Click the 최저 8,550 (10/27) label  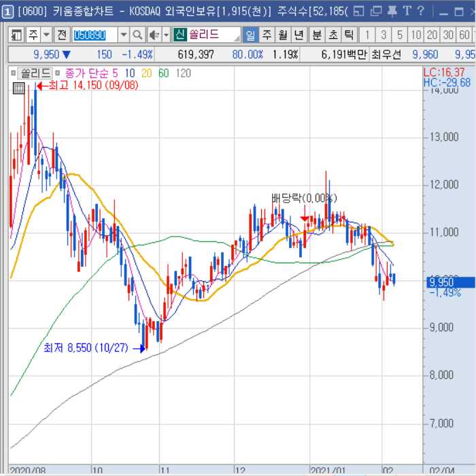point(86,347)
